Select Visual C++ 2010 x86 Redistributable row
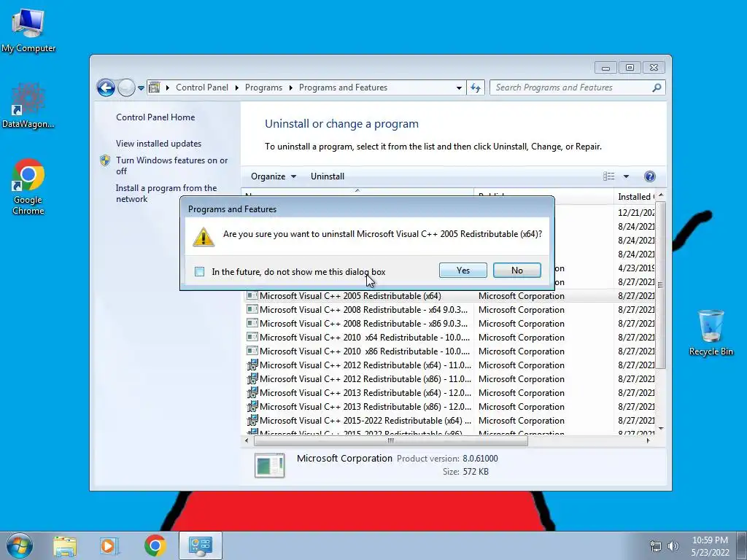This screenshot has height=560, width=747. point(449,351)
